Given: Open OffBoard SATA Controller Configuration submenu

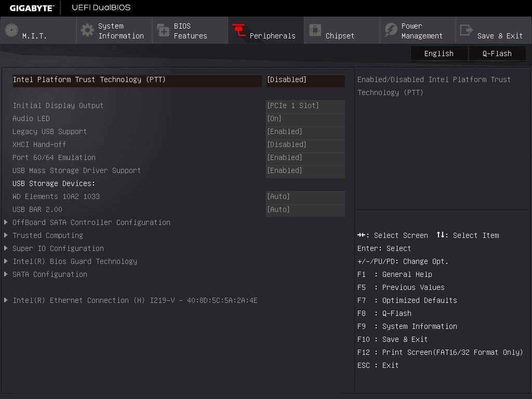Looking at the screenshot, I should [x=91, y=222].
